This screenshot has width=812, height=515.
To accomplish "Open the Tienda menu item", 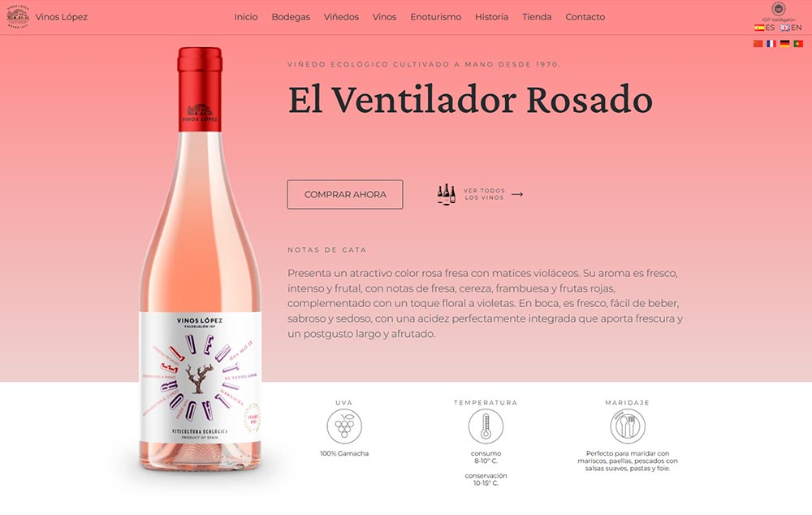I will pos(537,16).
